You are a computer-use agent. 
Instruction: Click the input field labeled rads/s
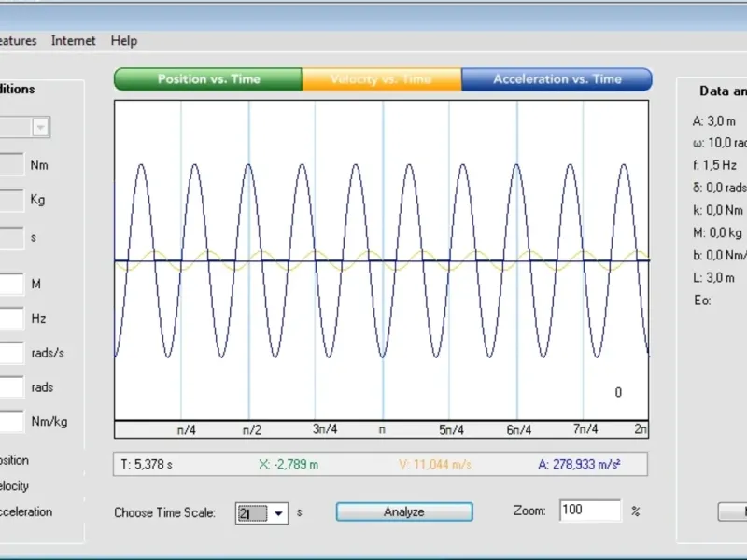[11, 353]
